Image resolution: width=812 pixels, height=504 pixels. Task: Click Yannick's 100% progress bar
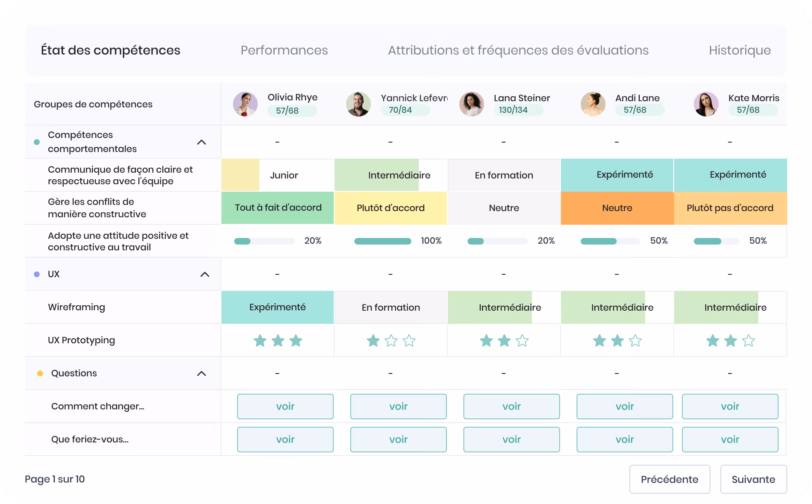click(x=383, y=241)
